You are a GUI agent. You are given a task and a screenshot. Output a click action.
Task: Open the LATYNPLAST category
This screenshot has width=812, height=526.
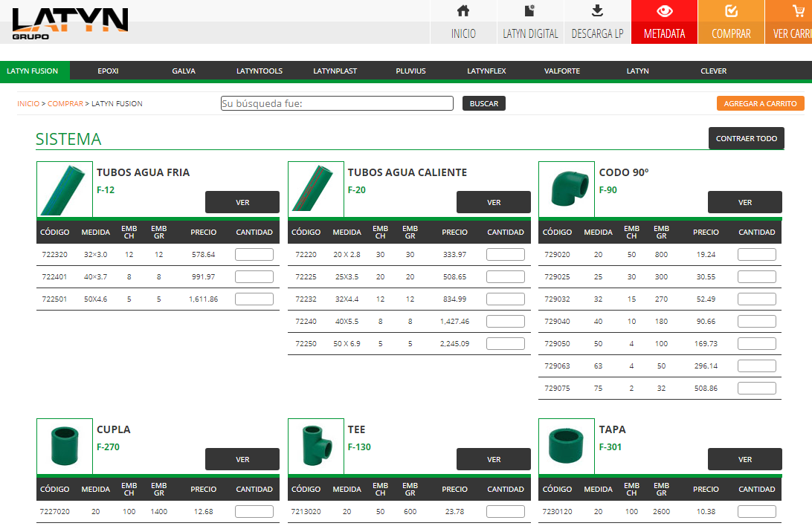click(335, 71)
